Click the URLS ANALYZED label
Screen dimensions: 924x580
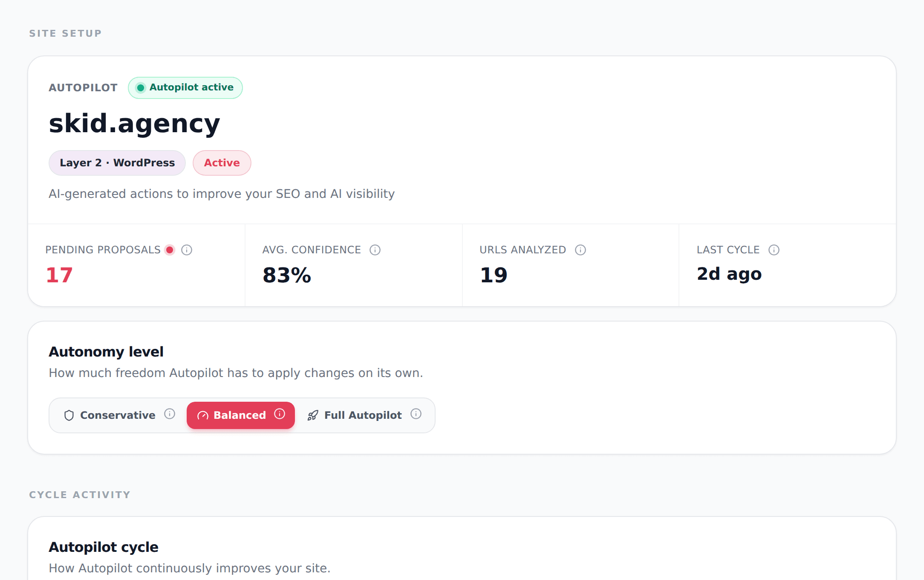tap(523, 250)
